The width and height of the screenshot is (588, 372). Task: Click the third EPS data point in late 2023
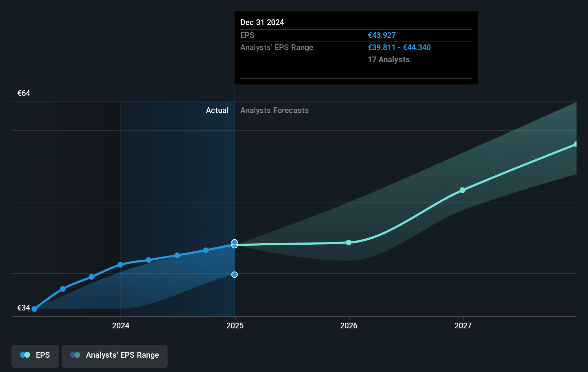(91, 277)
